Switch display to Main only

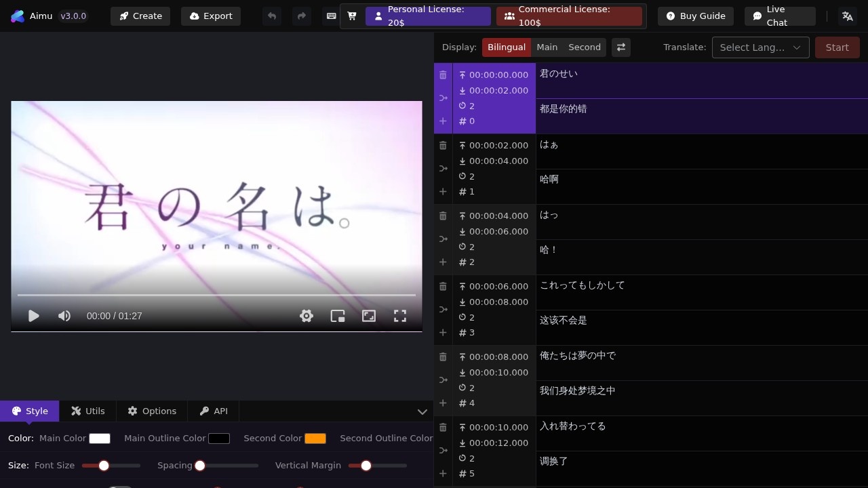[547, 47]
